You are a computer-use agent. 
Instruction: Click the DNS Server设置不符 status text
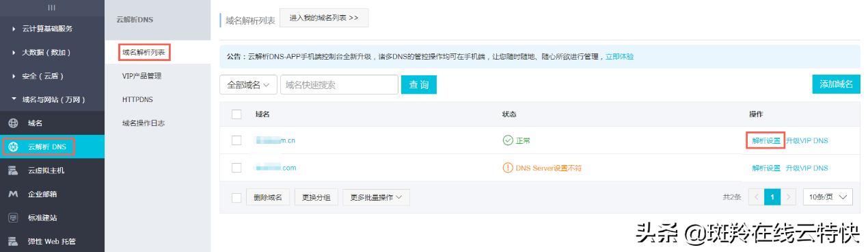click(x=548, y=168)
